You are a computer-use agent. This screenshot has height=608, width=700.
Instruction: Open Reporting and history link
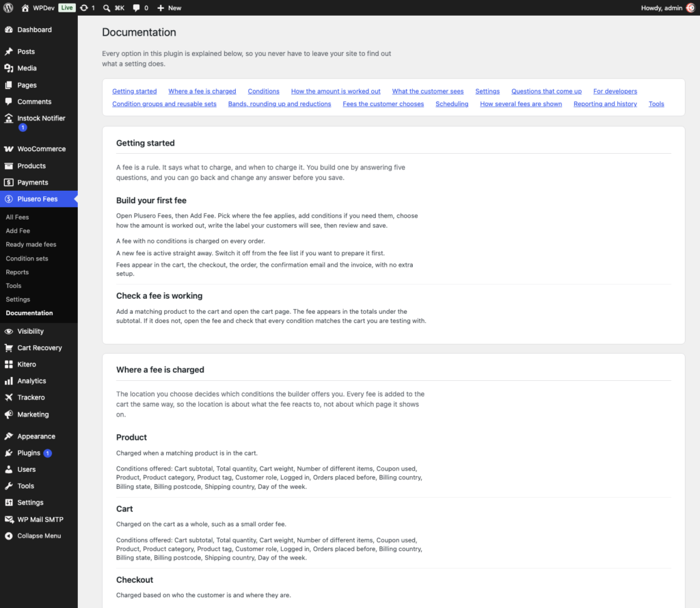point(605,104)
